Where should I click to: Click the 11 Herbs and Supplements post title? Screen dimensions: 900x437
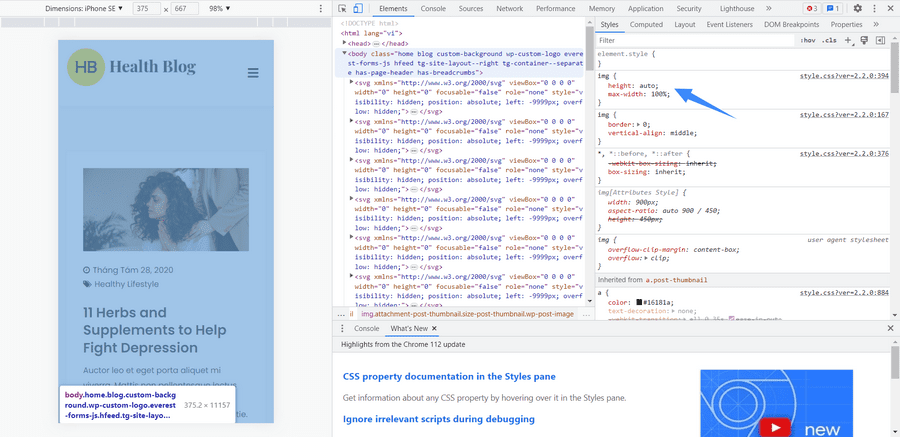click(x=155, y=330)
